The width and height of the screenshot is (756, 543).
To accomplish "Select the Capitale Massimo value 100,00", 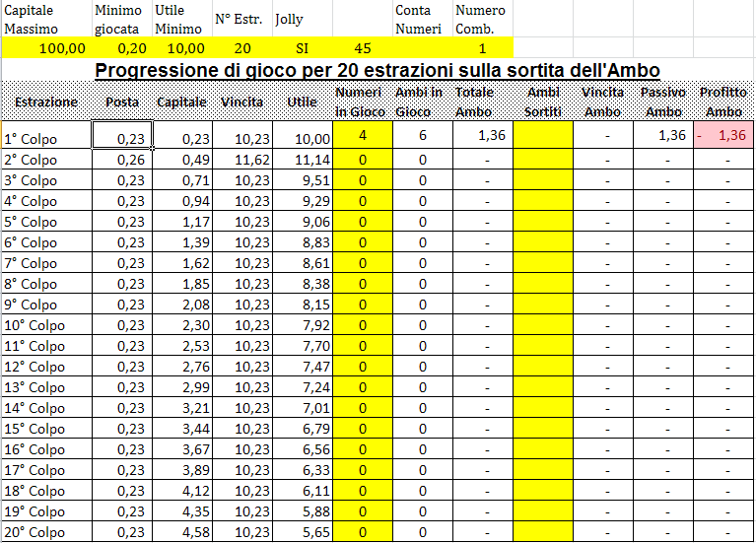I will click(x=46, y=48).
